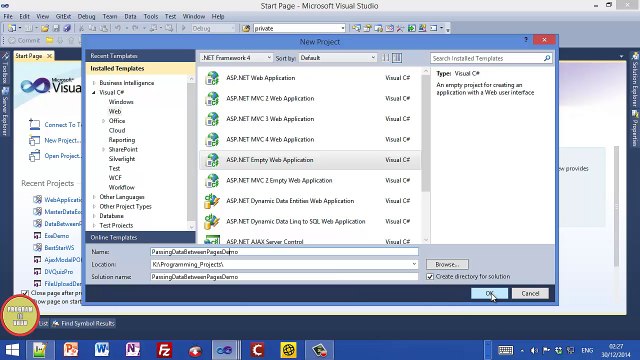Click the New Project... link on Start Page
640x360 pixels.
62,140
